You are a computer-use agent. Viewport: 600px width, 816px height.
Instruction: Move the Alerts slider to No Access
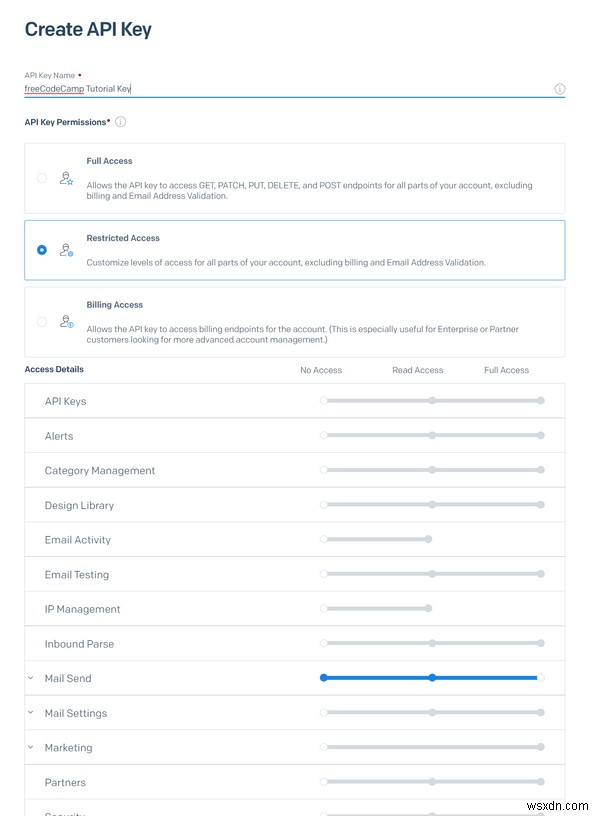click(322, 435)
